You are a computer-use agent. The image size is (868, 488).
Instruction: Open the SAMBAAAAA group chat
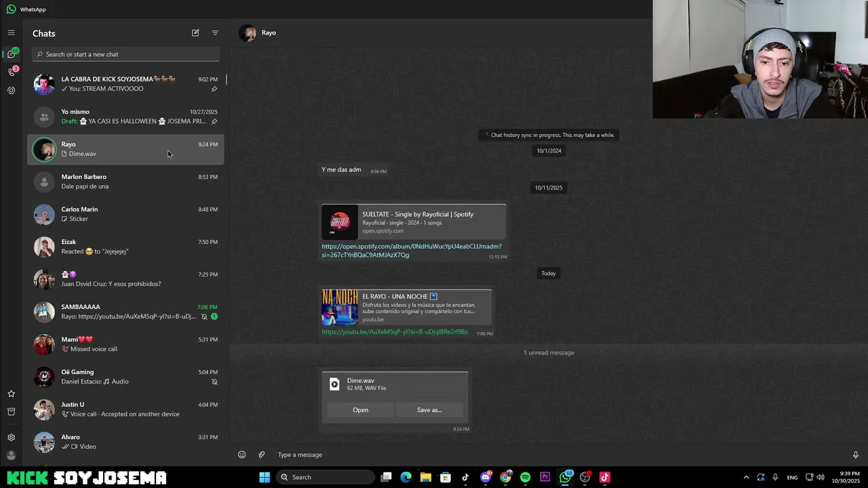pos(125,312)
